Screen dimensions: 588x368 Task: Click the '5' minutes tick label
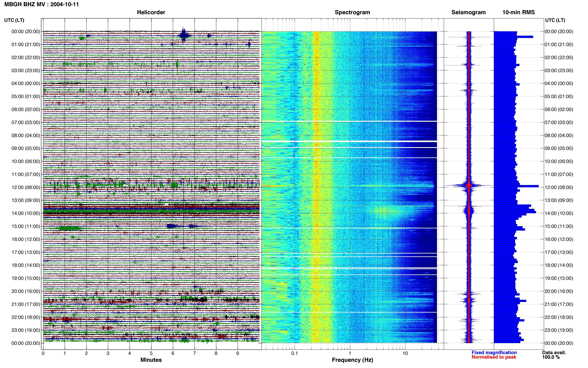(151, 353)
